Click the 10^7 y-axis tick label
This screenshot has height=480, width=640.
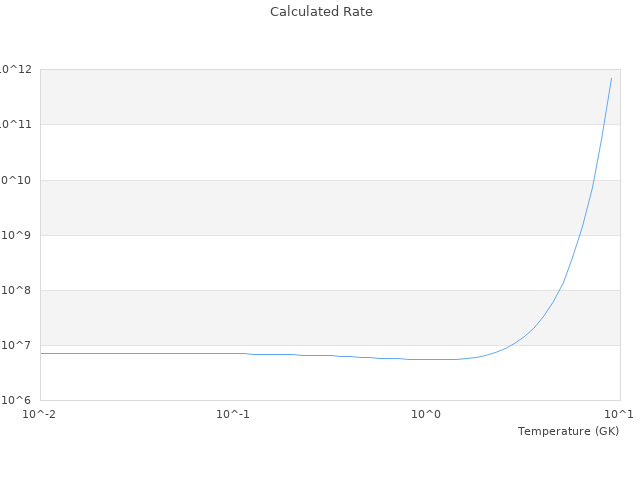coord(17,345)
